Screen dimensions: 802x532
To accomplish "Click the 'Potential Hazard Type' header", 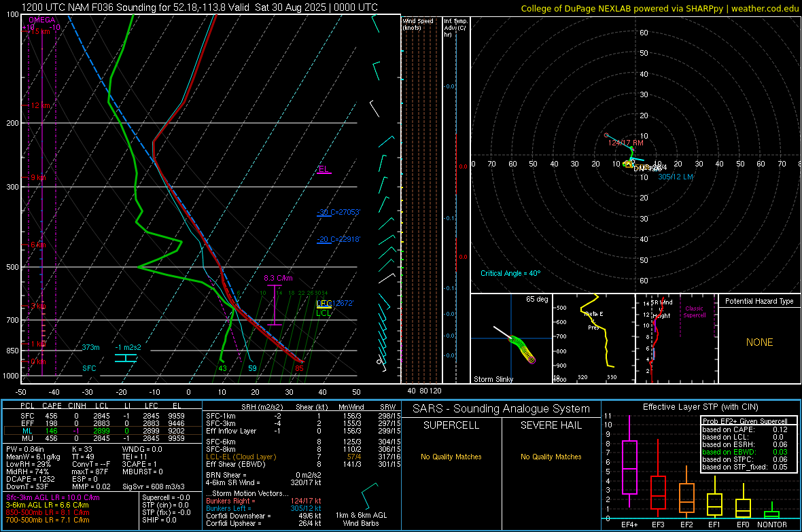I will tap(759, 301).
